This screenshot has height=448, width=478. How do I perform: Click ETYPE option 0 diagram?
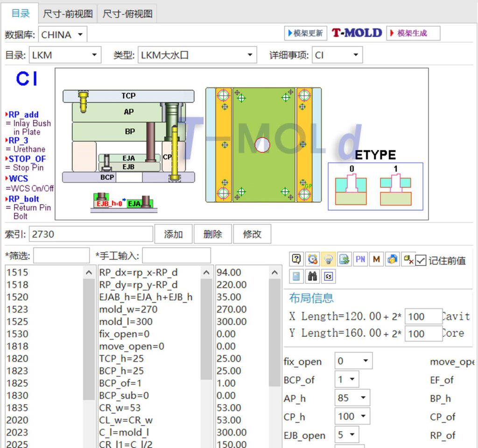[351, 189]
